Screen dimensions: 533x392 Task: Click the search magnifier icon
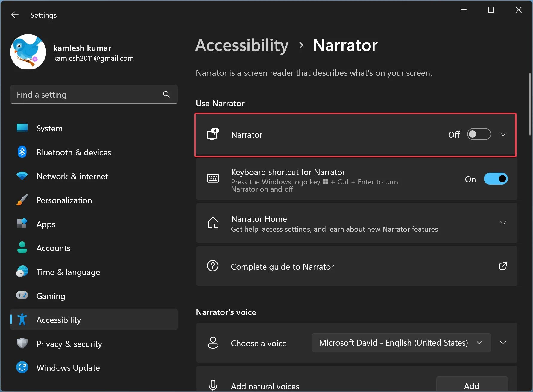(x=166, y=95)
